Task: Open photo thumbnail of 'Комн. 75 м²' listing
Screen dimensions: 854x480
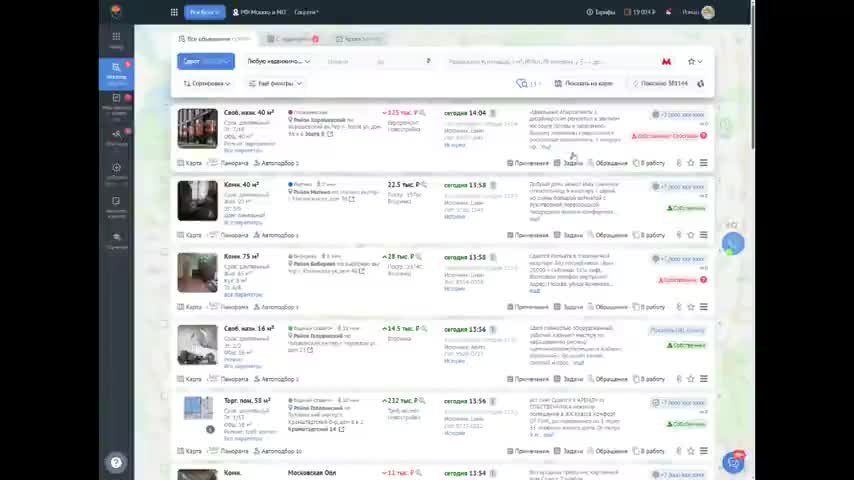Action: (x=197, y=272)
